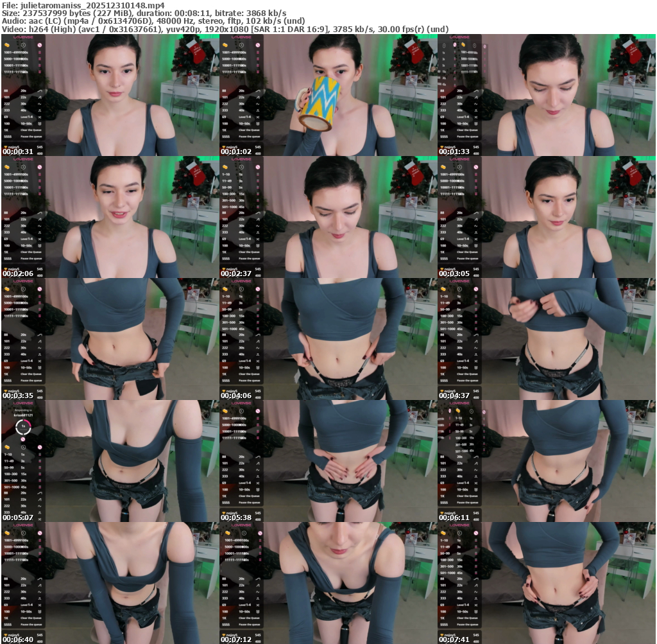The width and height of the screenshot is (657, 644).
Task: Select the frame at 00:01:02
Action: (328, 95)
